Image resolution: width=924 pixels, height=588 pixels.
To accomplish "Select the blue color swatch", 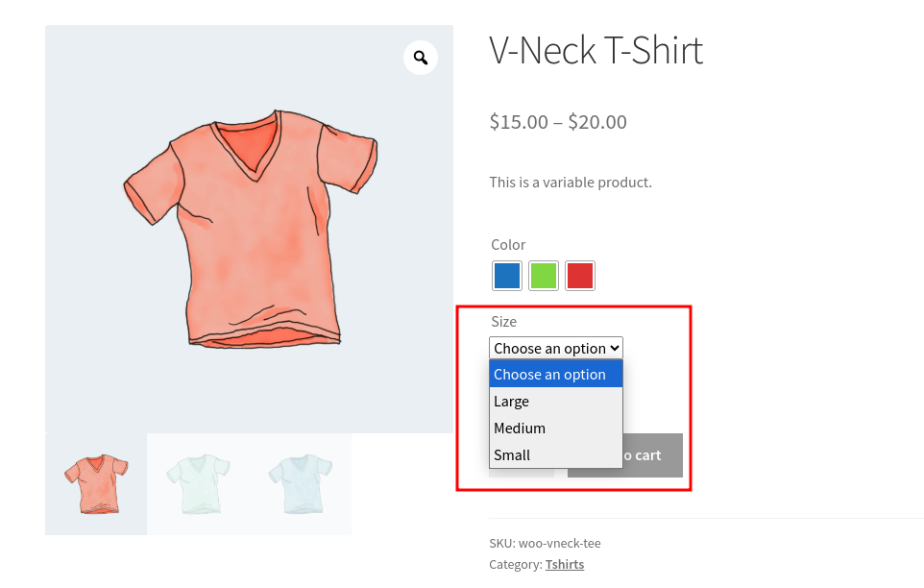I will [x=507, y=276].
